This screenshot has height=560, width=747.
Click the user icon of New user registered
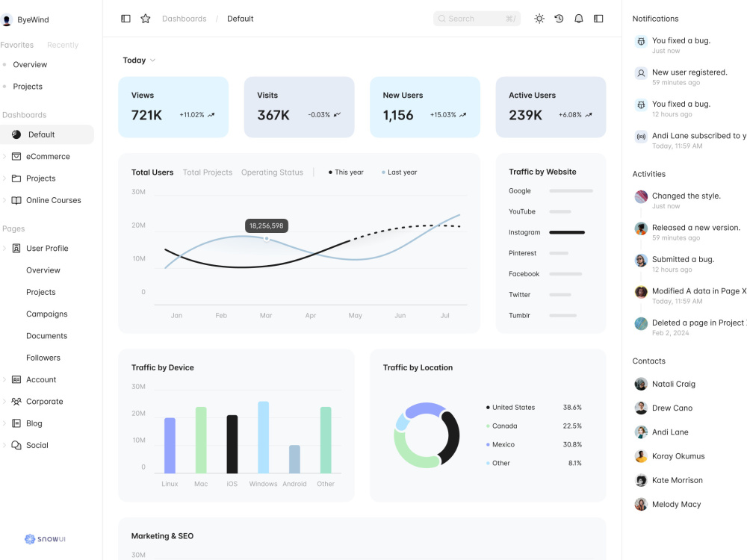point(641,73)
